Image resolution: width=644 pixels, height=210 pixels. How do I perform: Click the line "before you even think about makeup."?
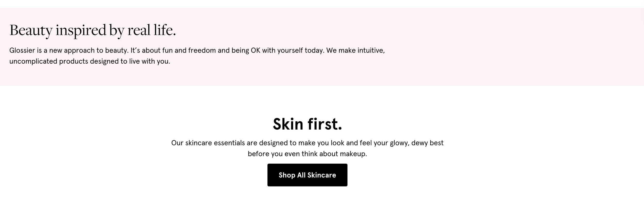pos(307,154)
